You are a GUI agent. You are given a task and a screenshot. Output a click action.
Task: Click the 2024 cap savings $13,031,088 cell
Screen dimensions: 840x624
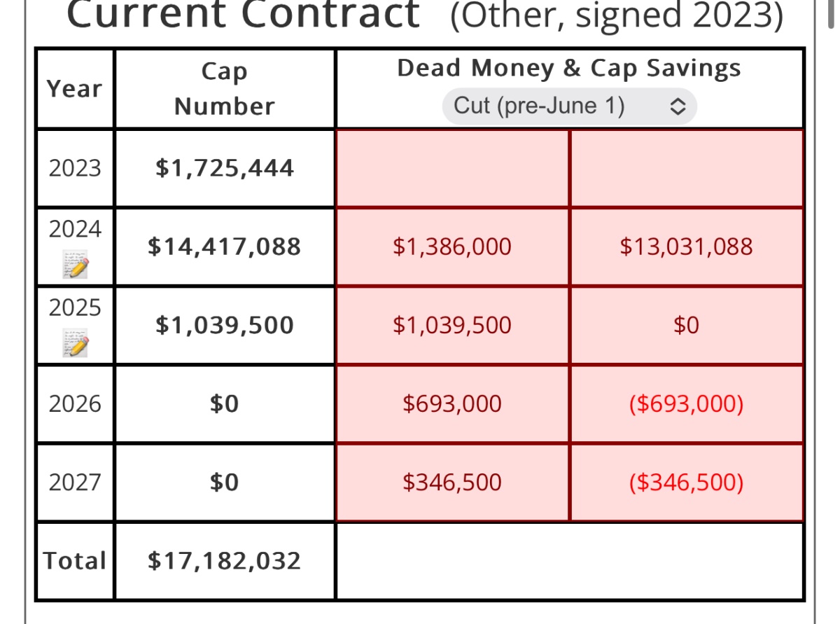(686, 247)
